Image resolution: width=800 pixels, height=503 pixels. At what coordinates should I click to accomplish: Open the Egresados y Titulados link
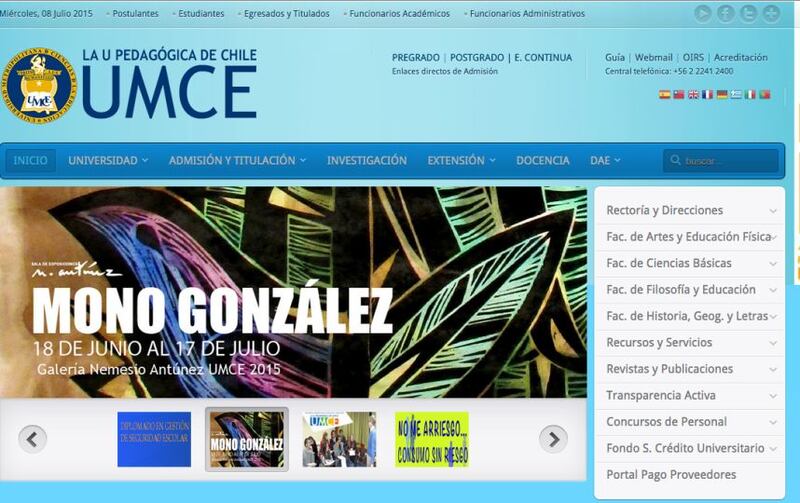(x=286, y=14)
